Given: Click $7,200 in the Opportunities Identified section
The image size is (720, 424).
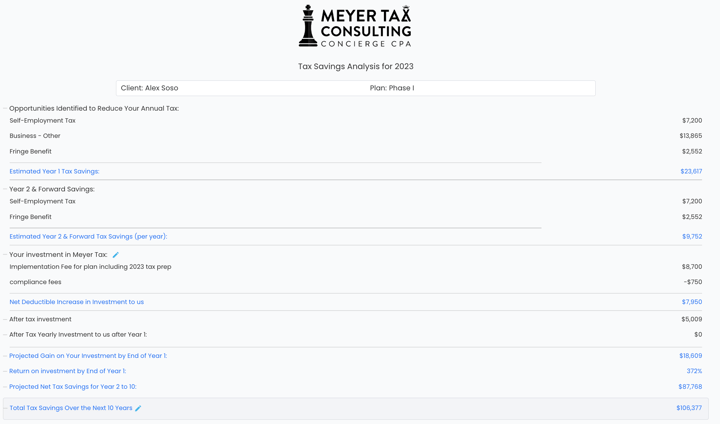Looking at the screenshot, I should pyautogui.click(x=692, y=120).
